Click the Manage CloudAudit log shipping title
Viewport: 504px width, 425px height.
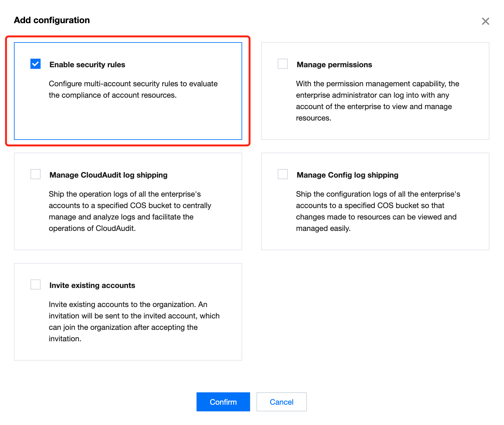[108, 175]
